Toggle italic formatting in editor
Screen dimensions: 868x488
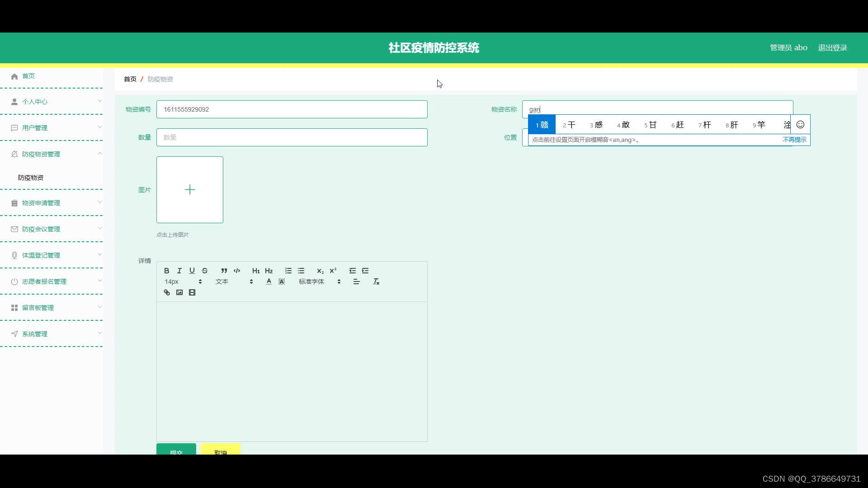(x=179, y=271)
